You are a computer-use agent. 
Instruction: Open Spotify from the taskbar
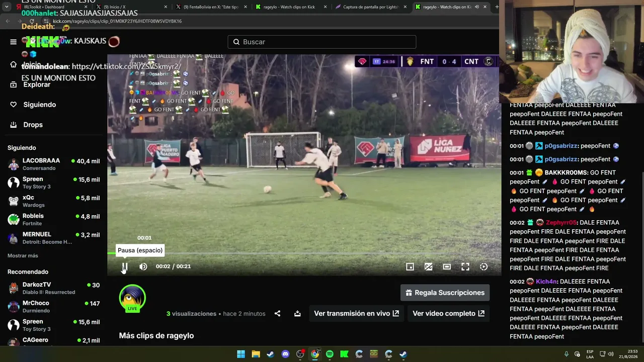click(330, 354)
